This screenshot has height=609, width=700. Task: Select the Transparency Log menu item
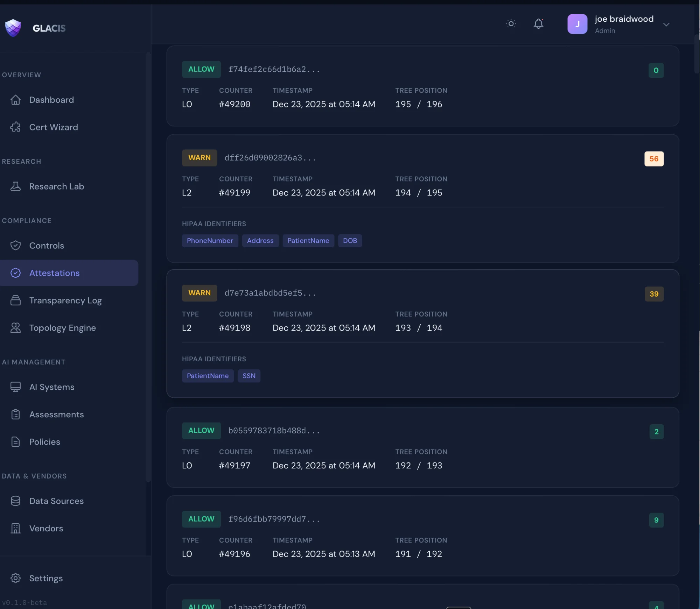point(65,300)
